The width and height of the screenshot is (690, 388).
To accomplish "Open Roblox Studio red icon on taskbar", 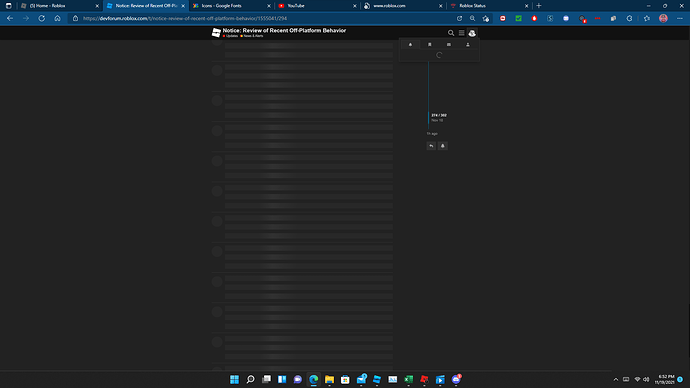I will click(424, 379).
